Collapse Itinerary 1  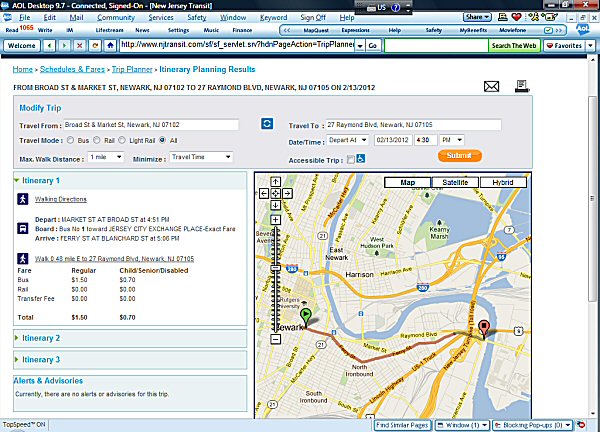(x=16, y=180)
